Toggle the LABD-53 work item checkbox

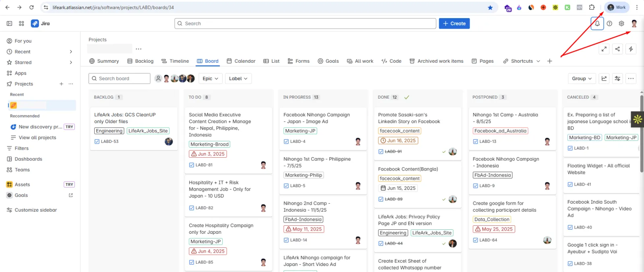(97, 141)
